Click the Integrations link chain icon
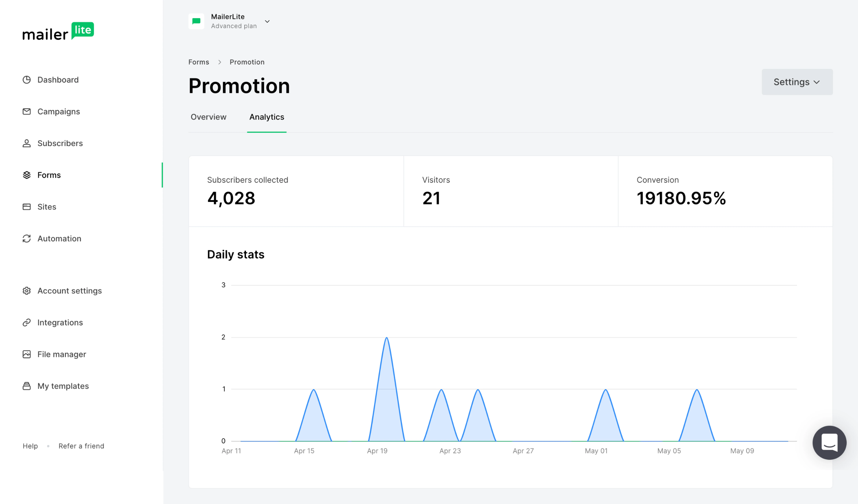The width and height of the screenshot is (858, 504). [x=27, y=322]
